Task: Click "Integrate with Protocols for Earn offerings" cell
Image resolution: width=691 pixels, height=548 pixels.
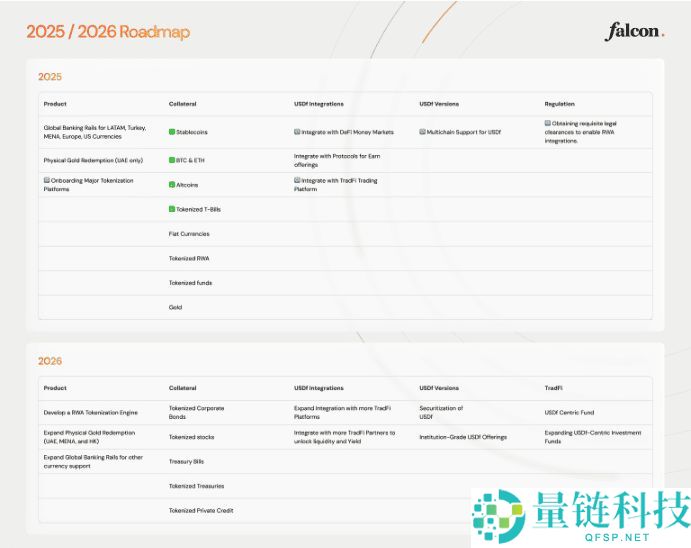Action: click(337, 160)
